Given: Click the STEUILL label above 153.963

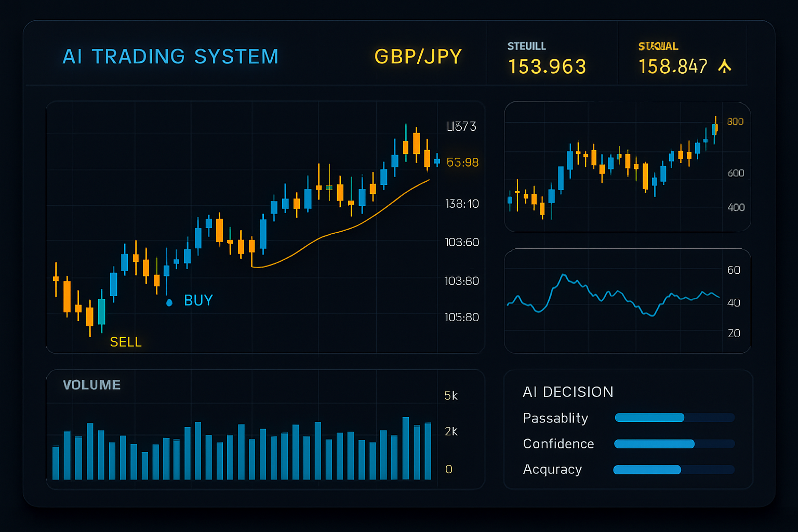Looking at the screenshot, I should click(x=526, y=46).
